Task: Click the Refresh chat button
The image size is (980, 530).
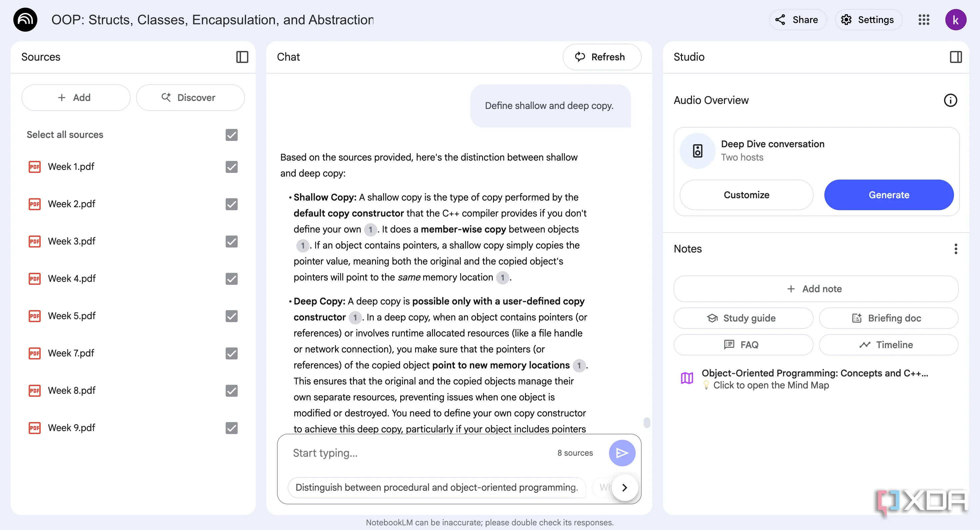Action: click(x=601, y=57)
